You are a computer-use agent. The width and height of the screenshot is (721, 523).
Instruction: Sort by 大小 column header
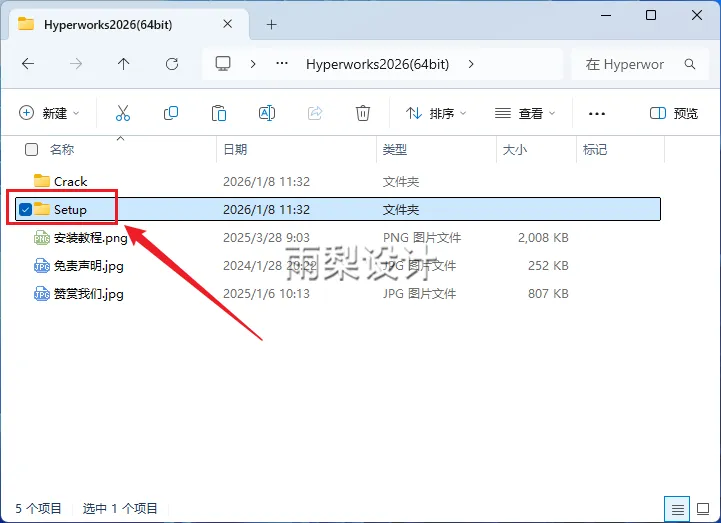point(515,149)
